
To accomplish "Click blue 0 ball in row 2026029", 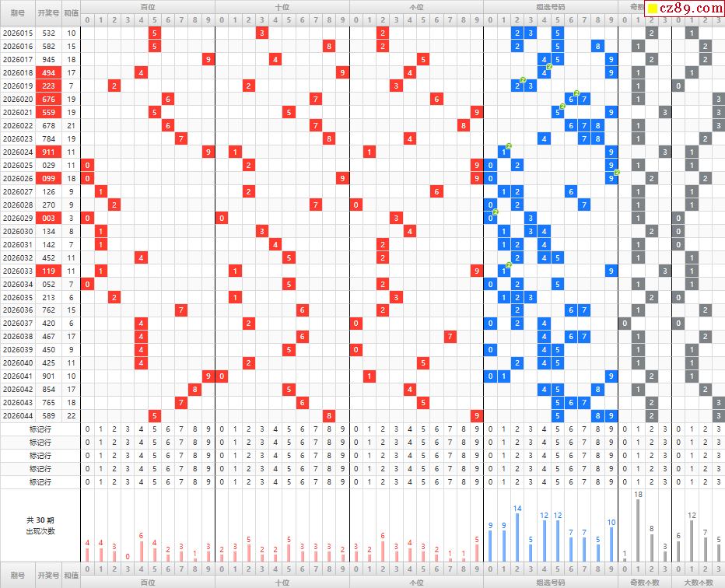I will pos(490,218).
